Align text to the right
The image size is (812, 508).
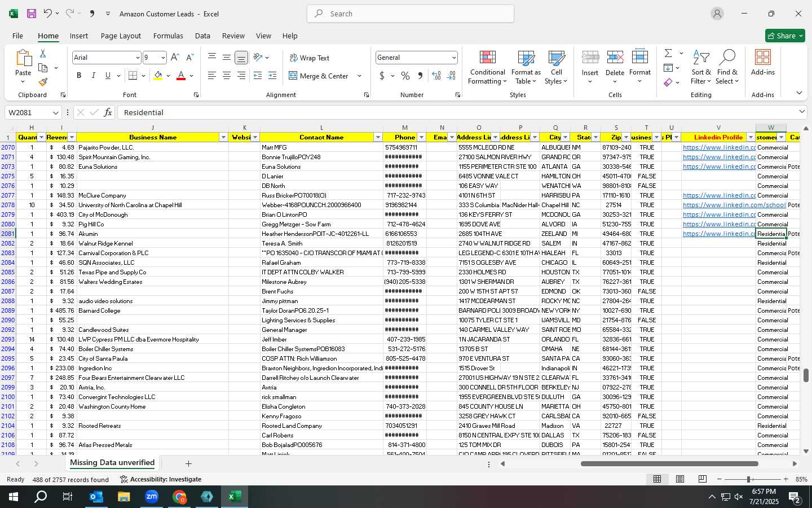[241, 76]
